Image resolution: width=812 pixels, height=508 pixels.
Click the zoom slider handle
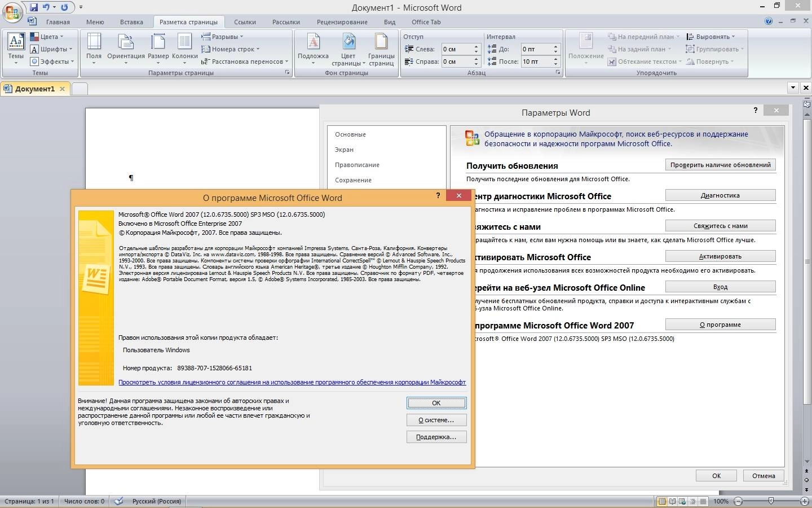point(771,501)
